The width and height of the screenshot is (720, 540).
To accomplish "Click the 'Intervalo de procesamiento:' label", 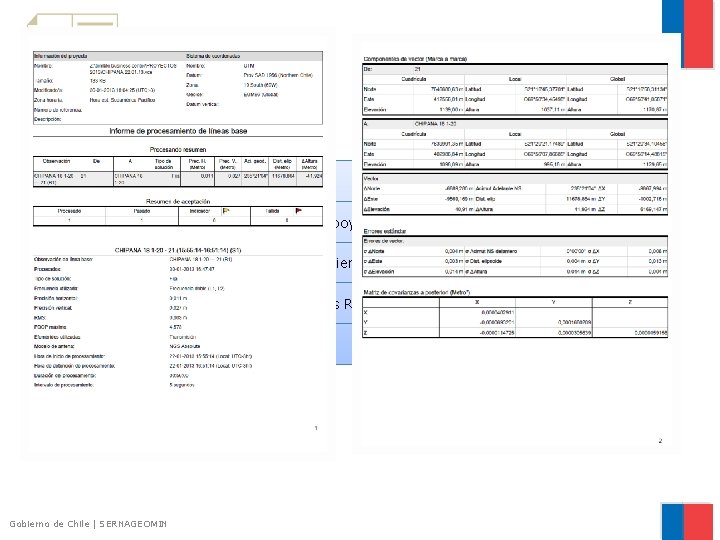I will tap(64, 385).
